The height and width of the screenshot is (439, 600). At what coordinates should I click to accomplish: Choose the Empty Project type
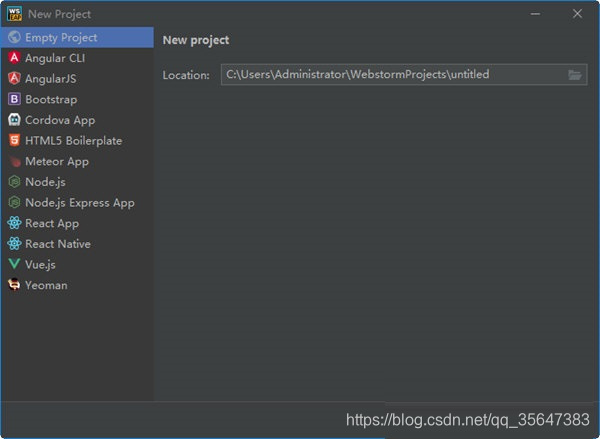pyautogui.click(x=77, y=37)
